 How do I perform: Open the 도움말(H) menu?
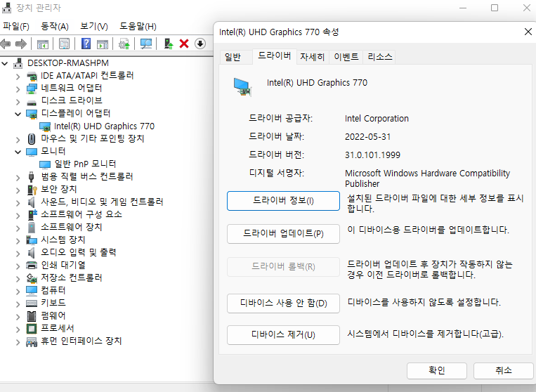[138, 26]
